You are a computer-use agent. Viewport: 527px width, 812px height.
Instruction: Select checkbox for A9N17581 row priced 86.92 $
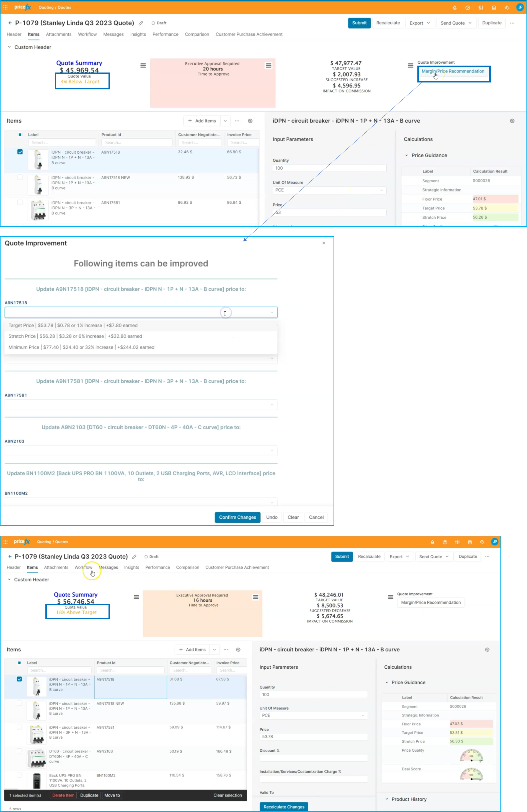click(x=20, y=202)
